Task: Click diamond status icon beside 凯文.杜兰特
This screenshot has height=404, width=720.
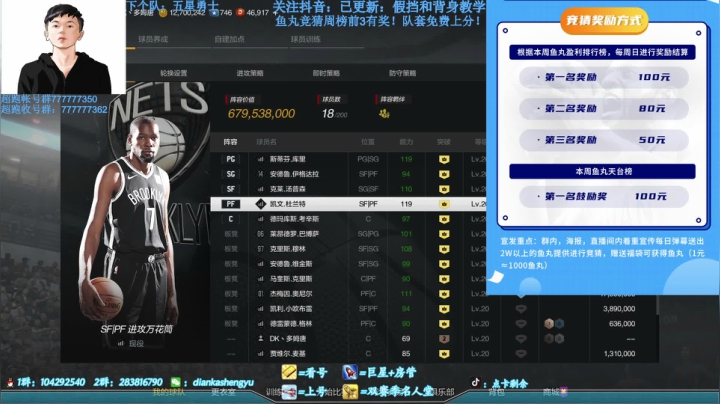Action: pyautogui.click(x=260, y=204)
